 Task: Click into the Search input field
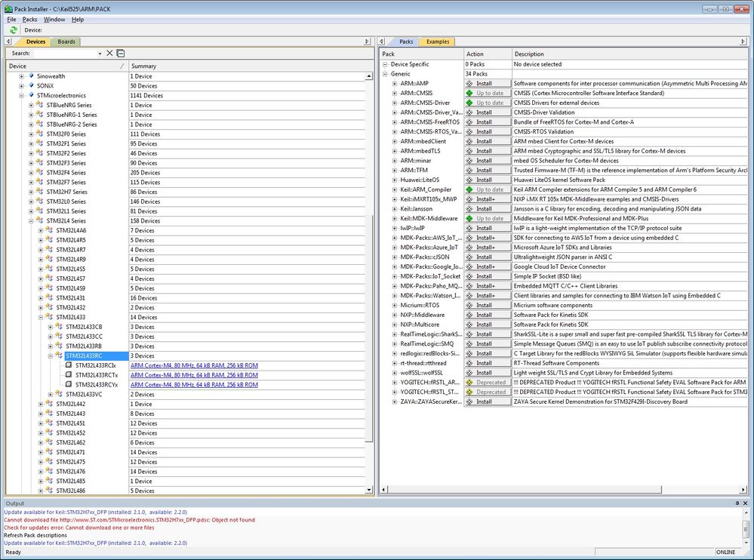coord(65,54)
